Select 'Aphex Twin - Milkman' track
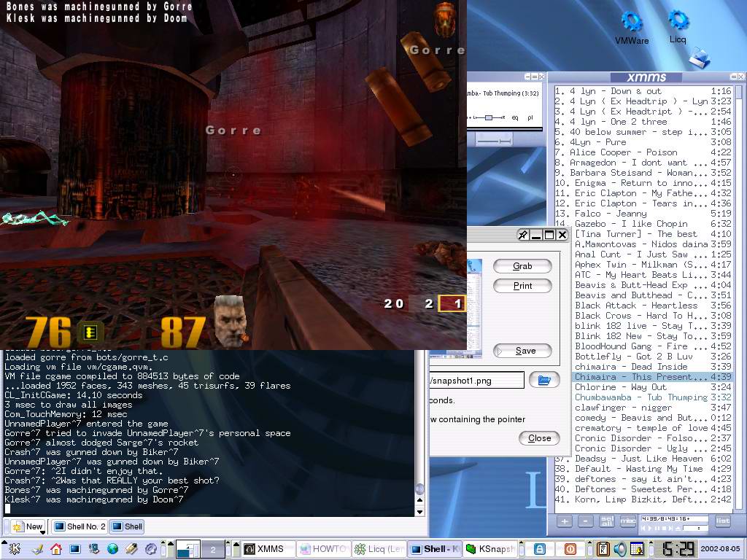The height and width of the screenshot is (560, 747). point(651,265)
